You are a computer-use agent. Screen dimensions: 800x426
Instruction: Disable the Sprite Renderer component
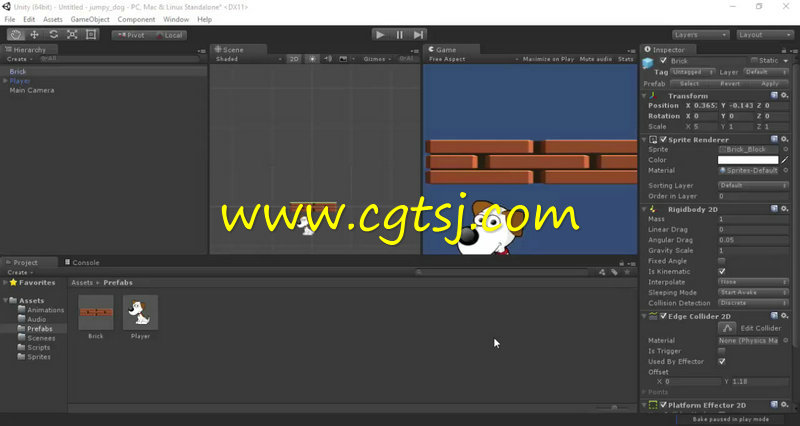tap(663, 139)
